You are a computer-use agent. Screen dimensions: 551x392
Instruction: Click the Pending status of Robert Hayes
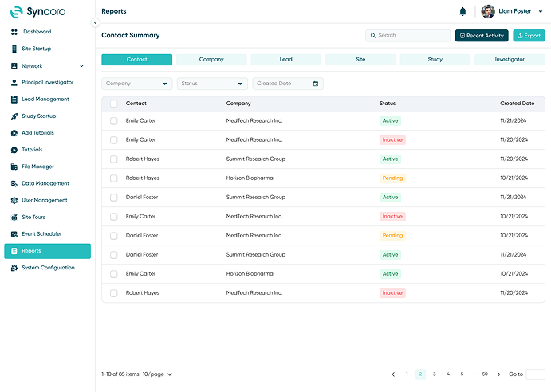[392, 178]
